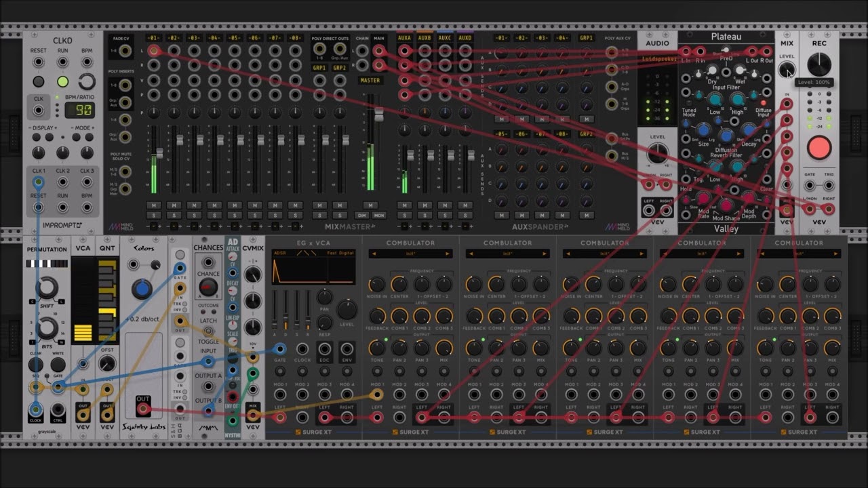Toggle the DIM button on MixMaster

363,216
